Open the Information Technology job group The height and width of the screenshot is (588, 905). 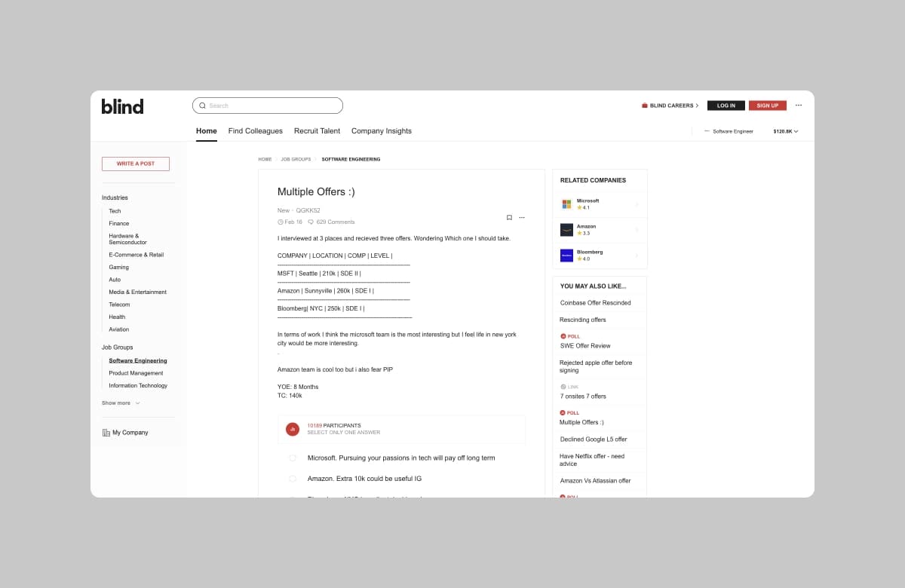click(x=138, y=386)
